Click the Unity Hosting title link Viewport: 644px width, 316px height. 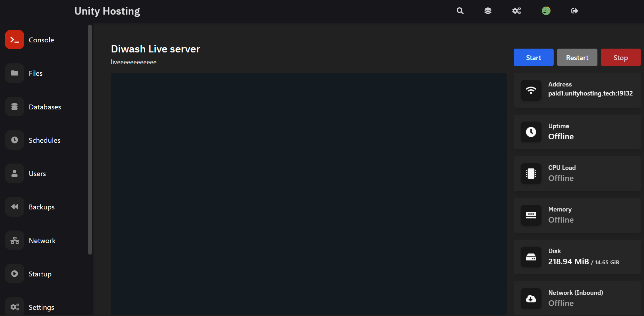pos(107,11)
